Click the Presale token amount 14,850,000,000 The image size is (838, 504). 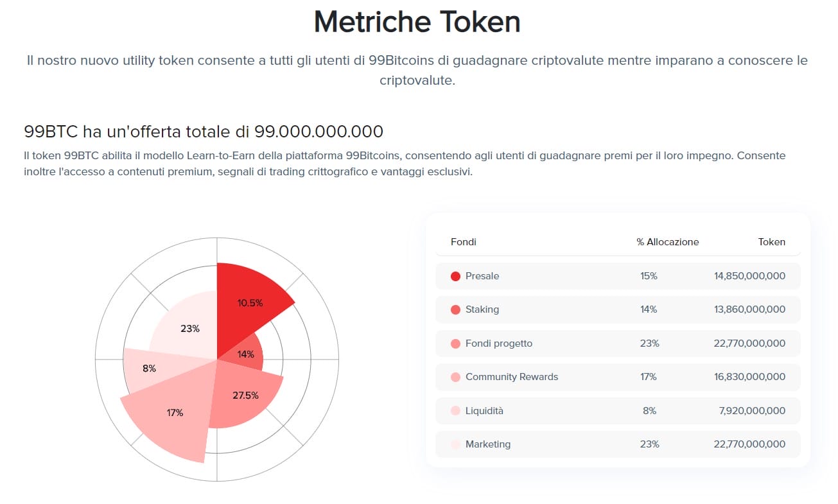click(749, 276)
